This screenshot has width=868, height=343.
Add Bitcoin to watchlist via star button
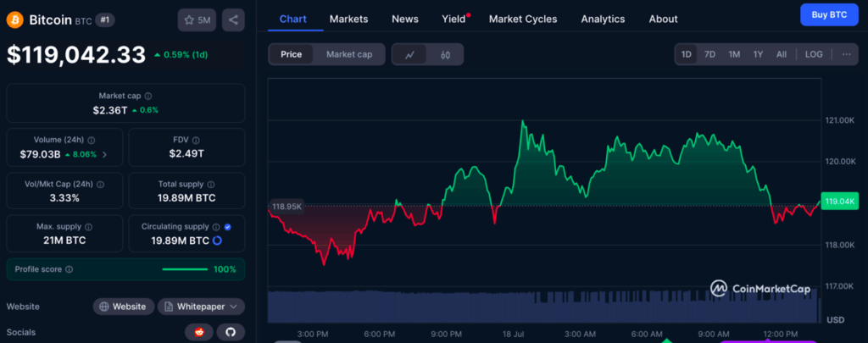point(197,20)
